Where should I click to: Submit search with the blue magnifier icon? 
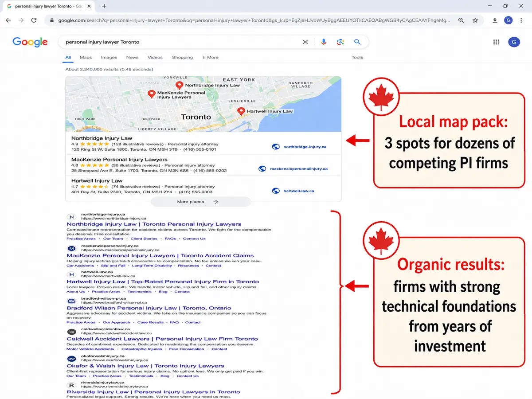[357, 42]
